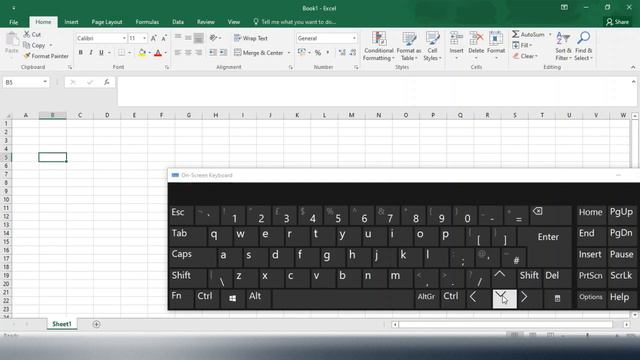
Task: Expand the Merge & Center dropdown arrow
Action: (289, 53)
